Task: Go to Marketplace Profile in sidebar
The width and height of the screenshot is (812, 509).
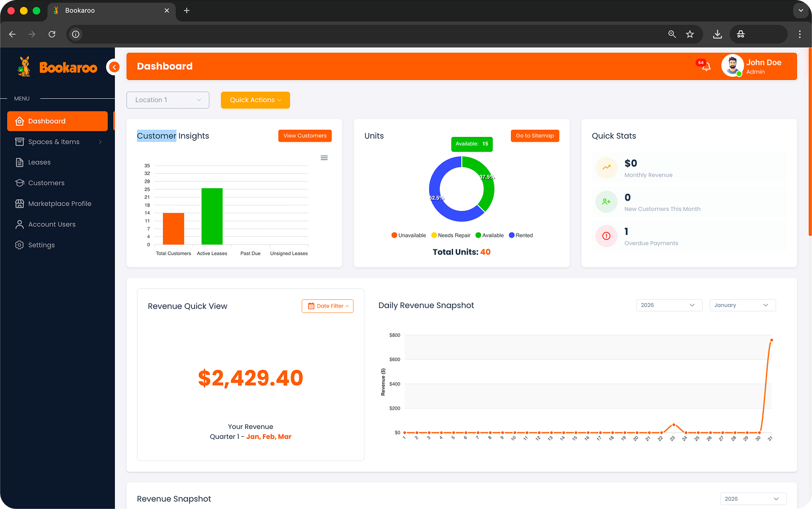Action: [60, 204]
